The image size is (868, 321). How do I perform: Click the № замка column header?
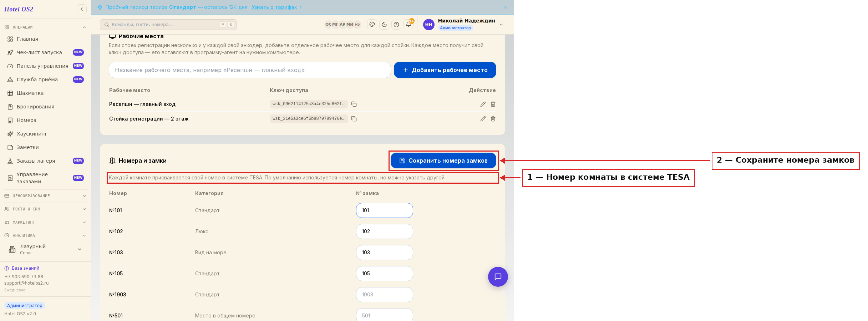pos(367,193)
